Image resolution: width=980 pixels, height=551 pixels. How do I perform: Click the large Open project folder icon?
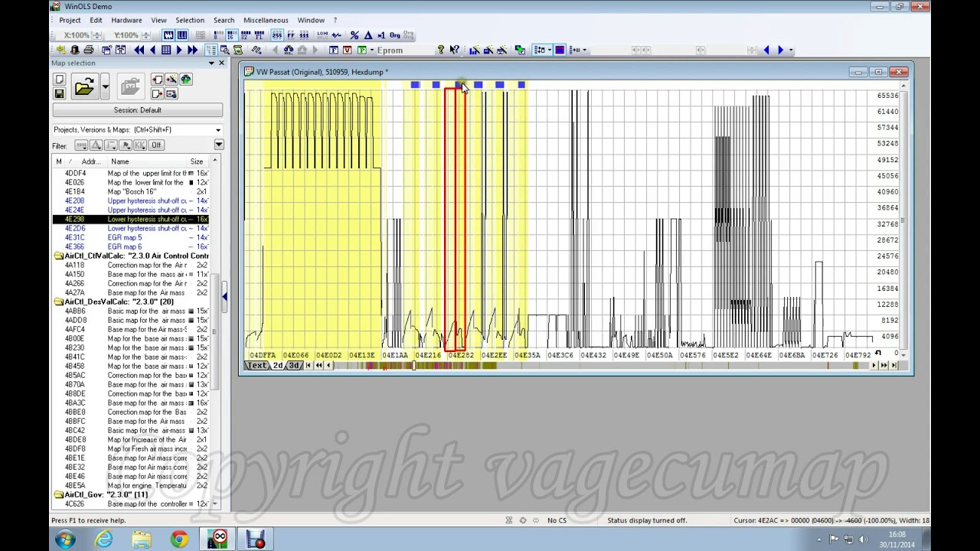pyautogui.click(x=85, y=86)
